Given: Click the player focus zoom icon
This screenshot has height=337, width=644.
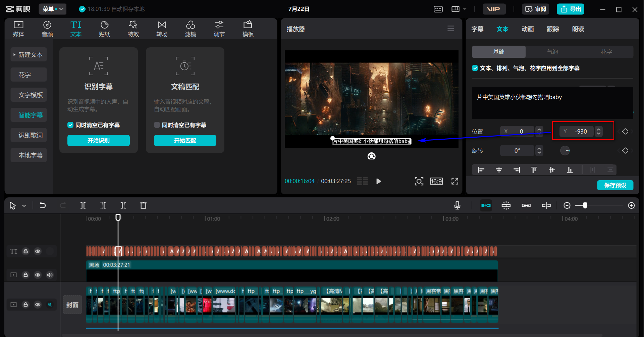Looking at the screenshot, I should tap(419, 181).
